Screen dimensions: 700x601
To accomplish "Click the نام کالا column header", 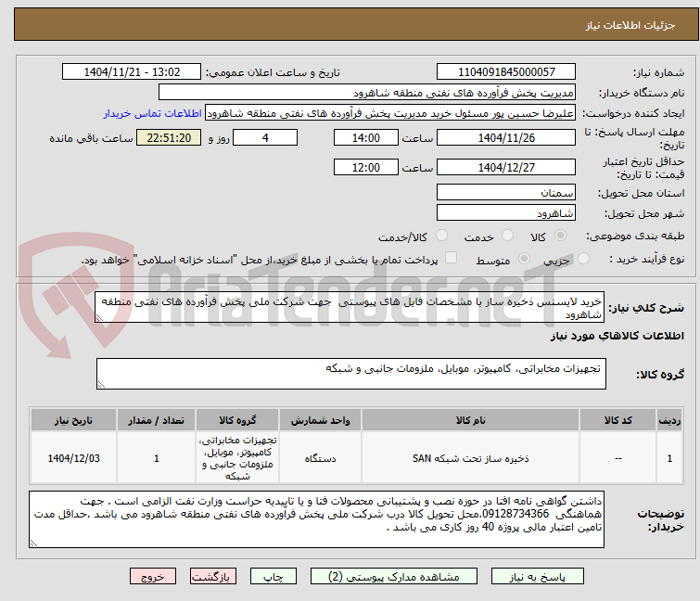I will [471, 420].
